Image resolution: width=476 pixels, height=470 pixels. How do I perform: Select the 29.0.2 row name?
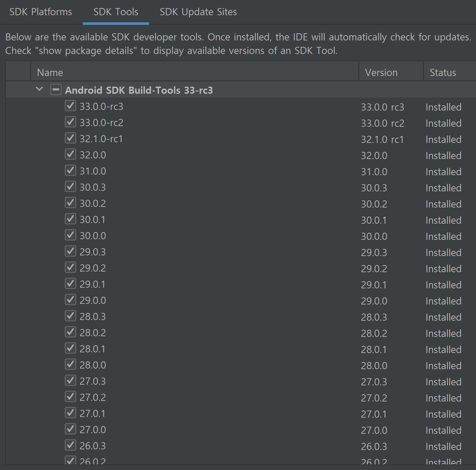click(93, 268)
